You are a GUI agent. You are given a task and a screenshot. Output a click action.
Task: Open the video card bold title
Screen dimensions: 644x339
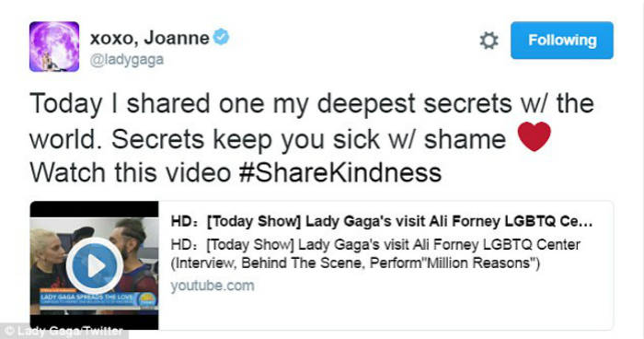click(382, 221)
